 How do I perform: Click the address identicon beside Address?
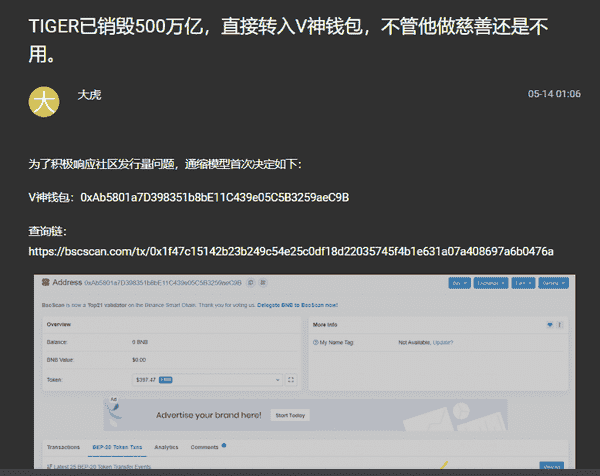(46, 282)
